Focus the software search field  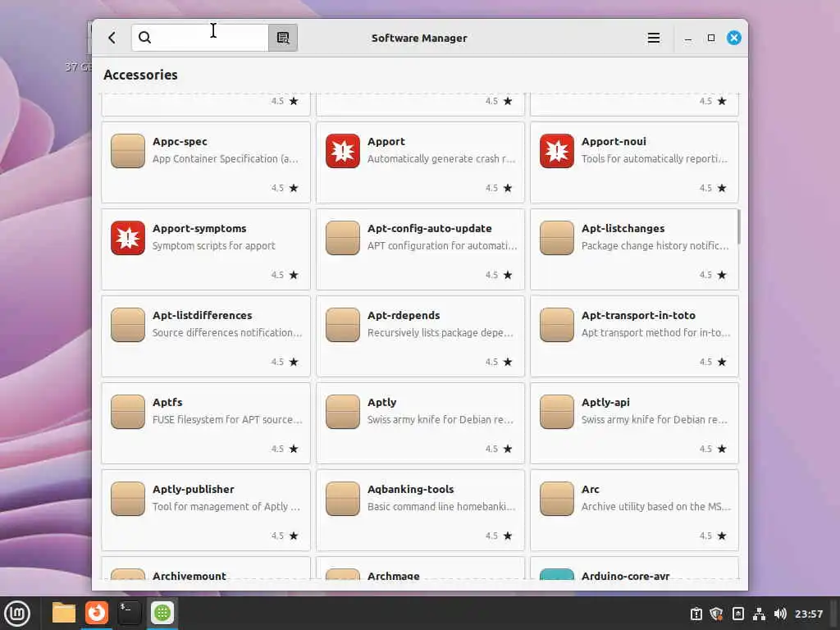coord(200,38)
